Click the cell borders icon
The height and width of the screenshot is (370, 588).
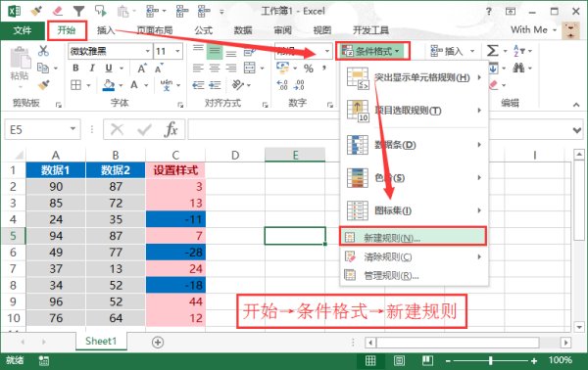tap(76, 85)
